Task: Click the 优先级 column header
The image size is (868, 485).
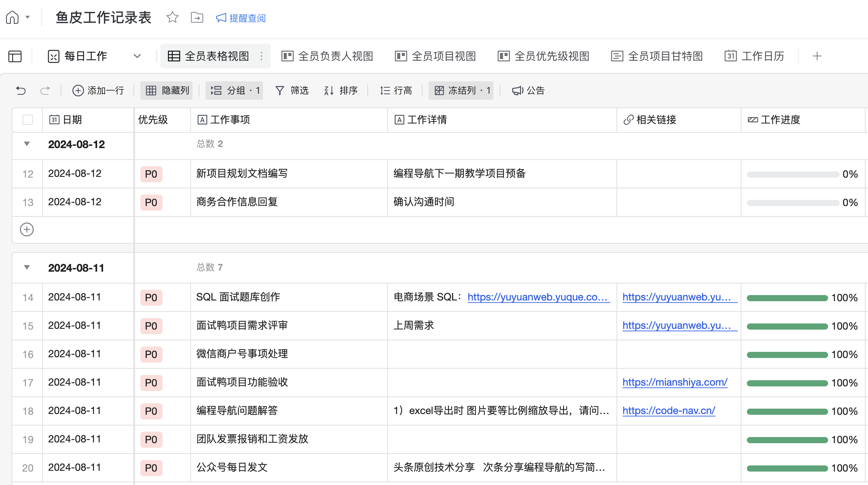Action: pyautogui.click(x=162, y=120)
